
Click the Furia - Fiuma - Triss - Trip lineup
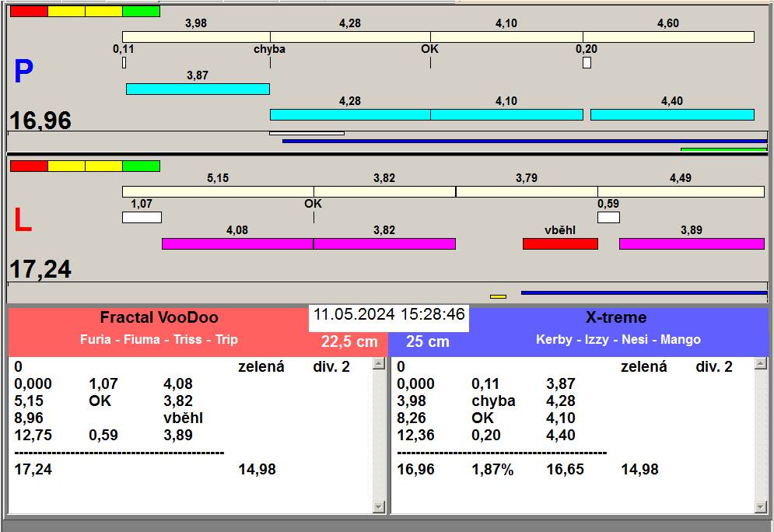(x=159, y=340)
